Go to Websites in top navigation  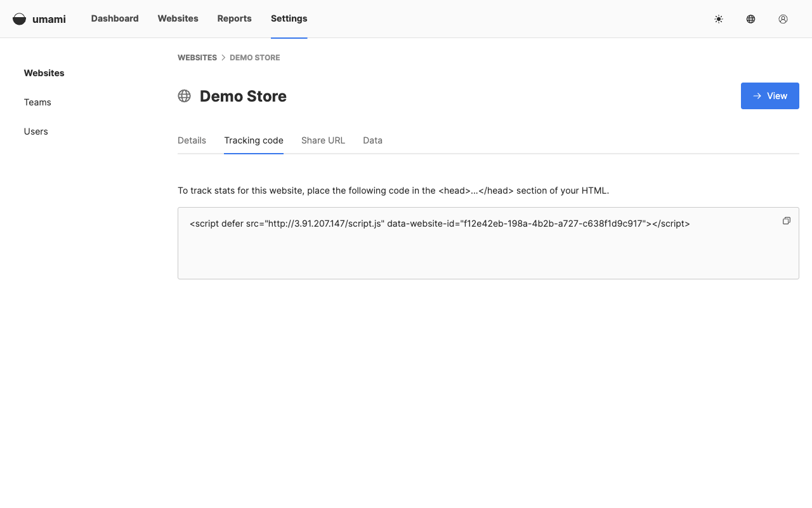pos(178,18)
